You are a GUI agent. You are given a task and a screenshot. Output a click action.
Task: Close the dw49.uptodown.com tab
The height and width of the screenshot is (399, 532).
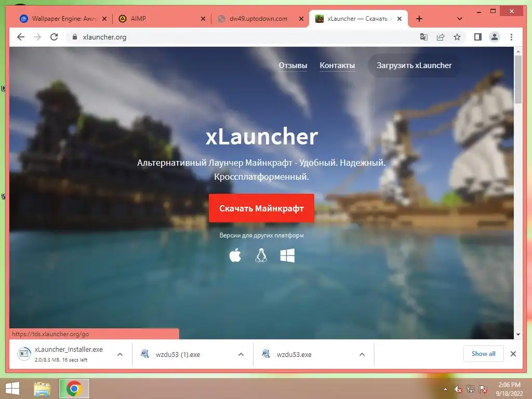point(301,19)
